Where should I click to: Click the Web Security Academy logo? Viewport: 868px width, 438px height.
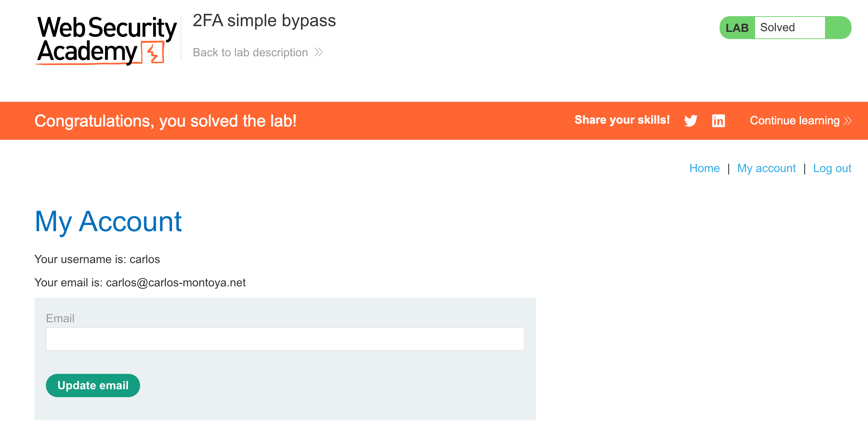[x=107, y=39]
